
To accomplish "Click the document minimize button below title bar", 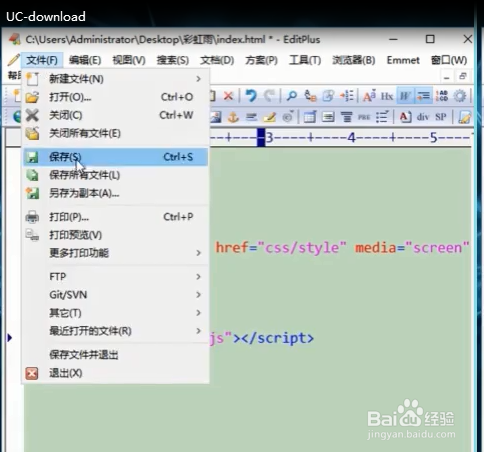I will (x=447, y=77).
